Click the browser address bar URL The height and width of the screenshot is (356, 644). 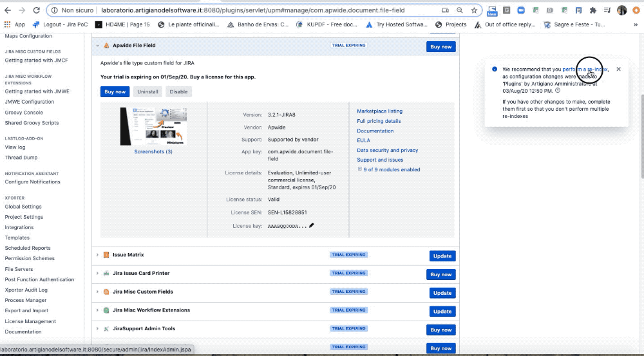click(x=252, y=10)
